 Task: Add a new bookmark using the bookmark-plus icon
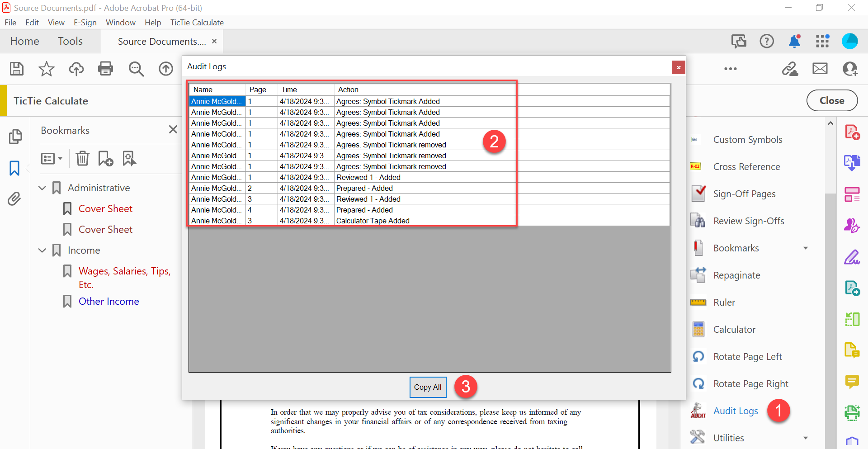105,158
